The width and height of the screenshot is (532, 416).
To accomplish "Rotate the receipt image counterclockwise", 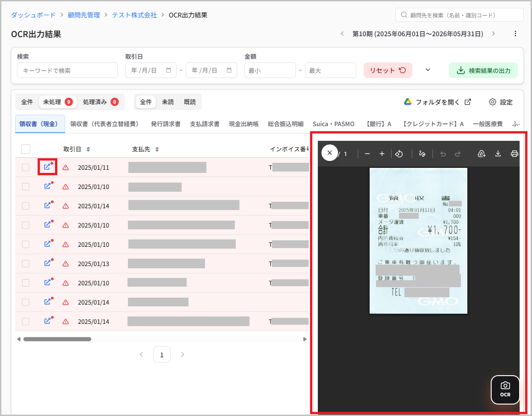I will click(x=399, y=154).
